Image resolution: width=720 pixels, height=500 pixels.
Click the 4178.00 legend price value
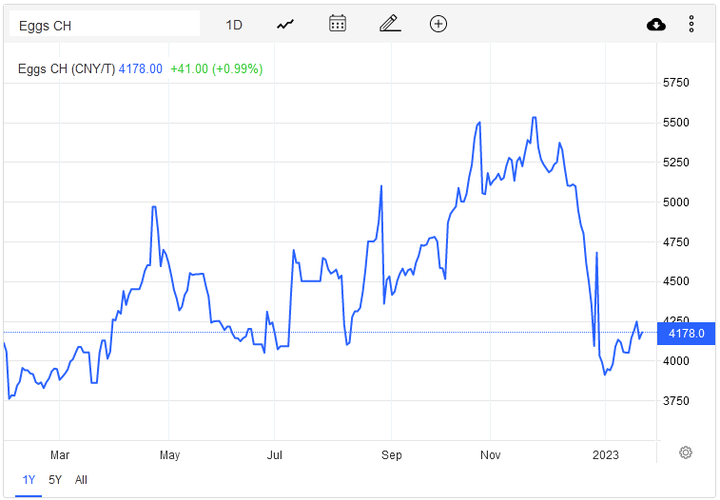point(141,69)
